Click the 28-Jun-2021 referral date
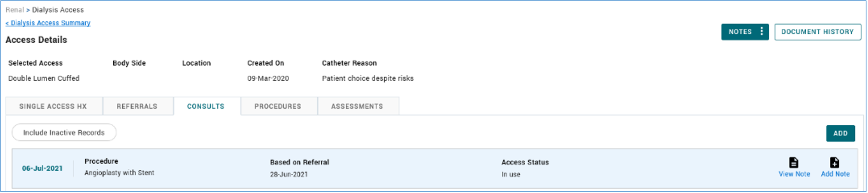The width and height of the screenshot is (868, 193). (x=289, y=174)
